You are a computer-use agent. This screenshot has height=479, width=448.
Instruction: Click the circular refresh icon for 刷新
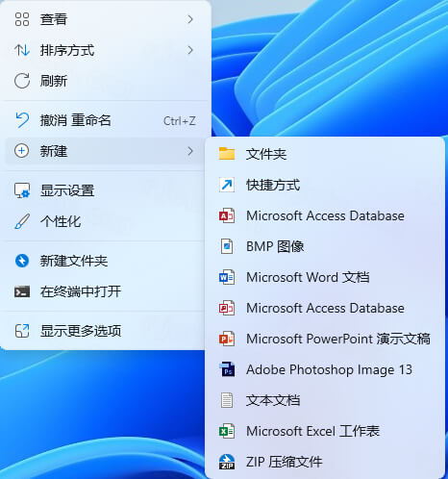[22, 81]
